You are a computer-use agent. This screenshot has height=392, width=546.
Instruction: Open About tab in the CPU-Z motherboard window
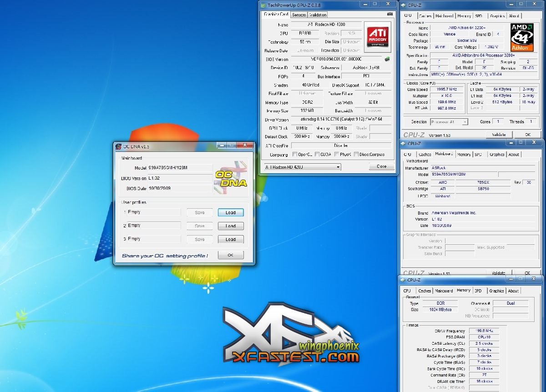point(514,155)
